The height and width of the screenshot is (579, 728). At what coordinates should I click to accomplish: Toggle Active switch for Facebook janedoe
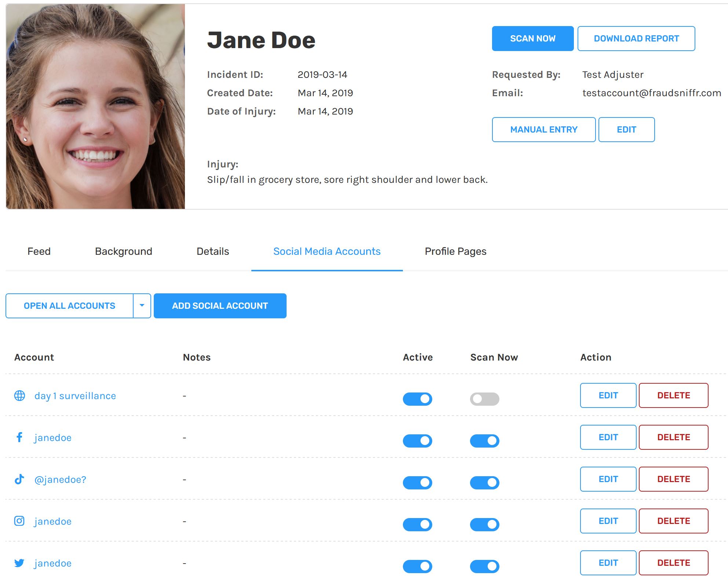pos(418,441)
